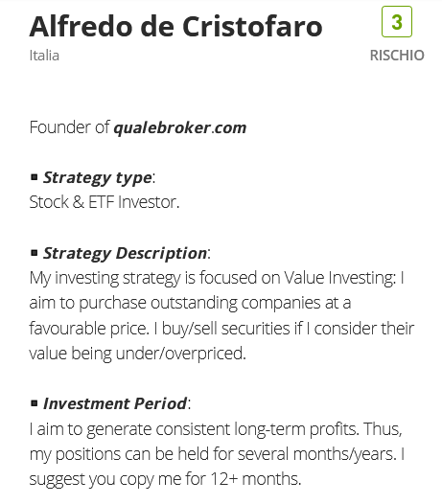Click the green risk score 3 badge
This screenshot has width=442, height=504.
(397, 21)
